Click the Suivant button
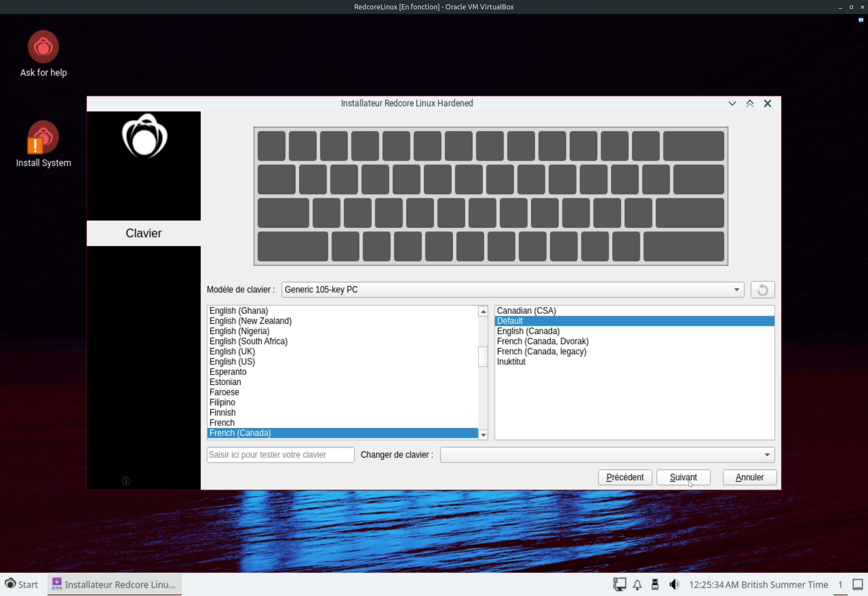This screenshot has width=868, height=596. pos(683,477)
